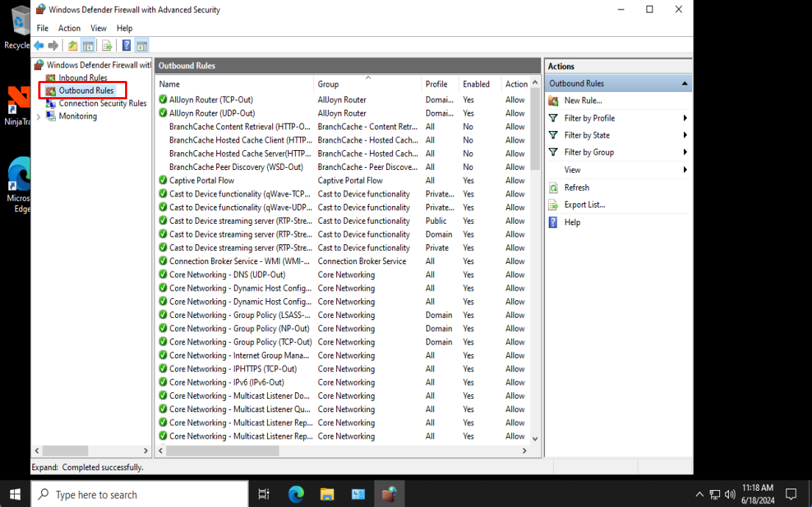
Task: Open the Filter by State submenu arrow
Action: (x=685, y=135)
